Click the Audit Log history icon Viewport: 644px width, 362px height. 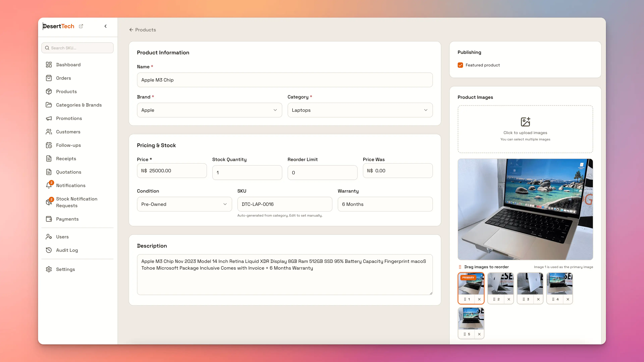coord(49,250)
